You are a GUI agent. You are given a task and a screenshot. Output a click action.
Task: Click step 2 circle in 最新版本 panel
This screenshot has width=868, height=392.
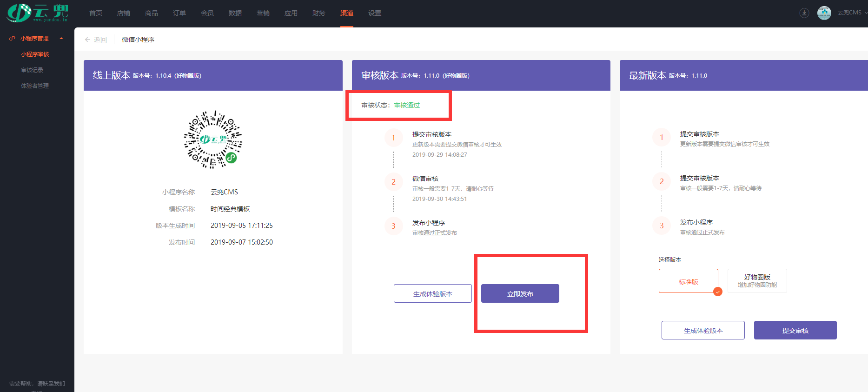pos(662,181)
